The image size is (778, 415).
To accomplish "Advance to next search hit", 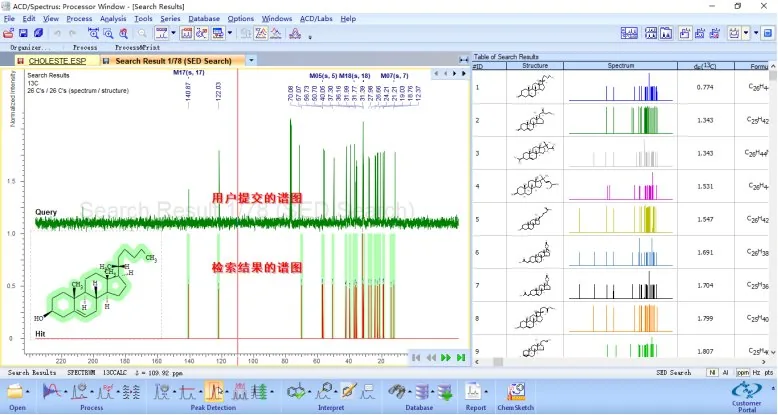I will 446,357.
